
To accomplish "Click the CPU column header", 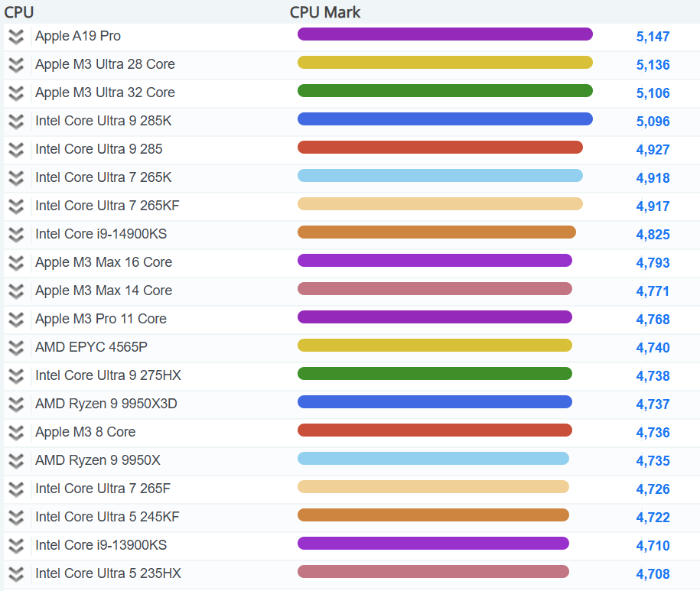I will pyautogui.click(x=19, y=12).
